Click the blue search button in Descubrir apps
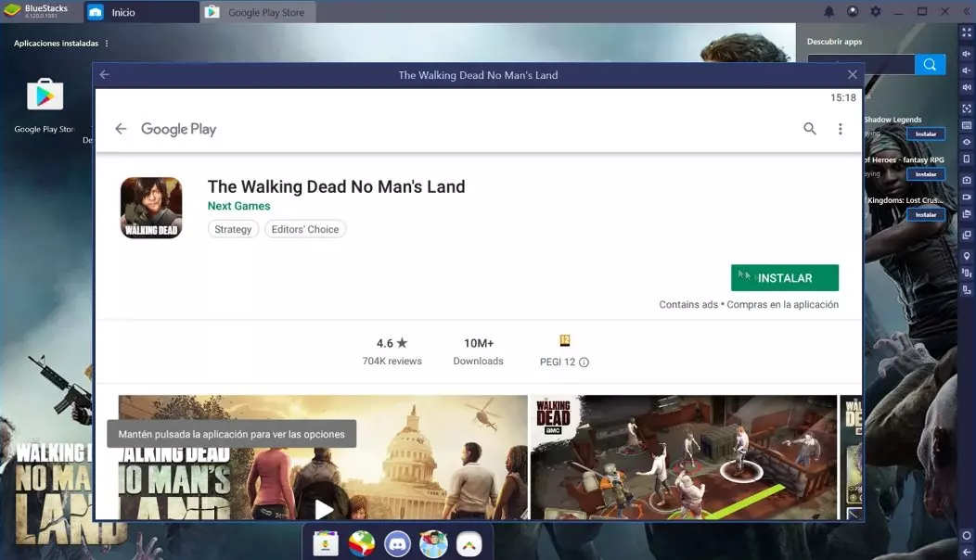This screenshot has width=976, height=560. point(930,64)
